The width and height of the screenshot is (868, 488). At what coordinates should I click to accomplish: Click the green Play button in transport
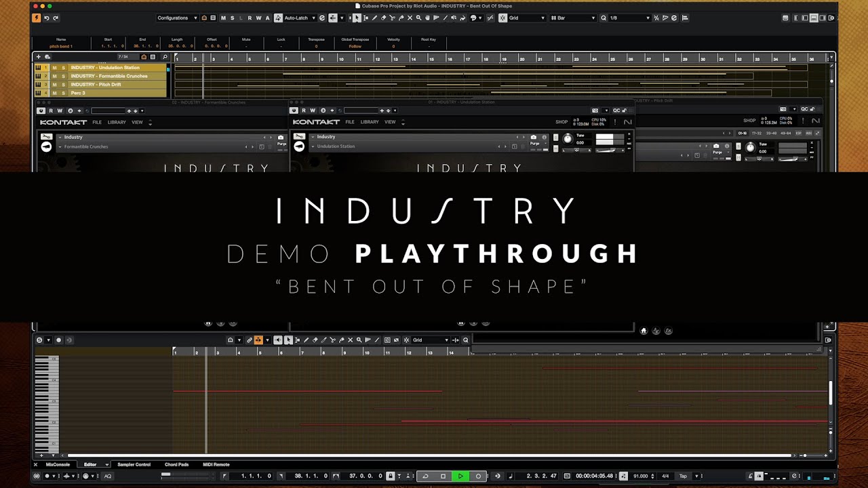[x=460, y=476]
